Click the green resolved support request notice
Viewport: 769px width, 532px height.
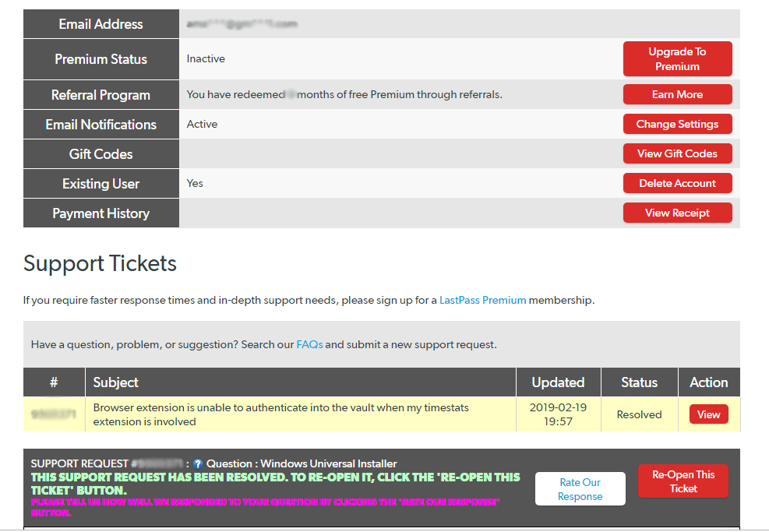tap(275, 484)
